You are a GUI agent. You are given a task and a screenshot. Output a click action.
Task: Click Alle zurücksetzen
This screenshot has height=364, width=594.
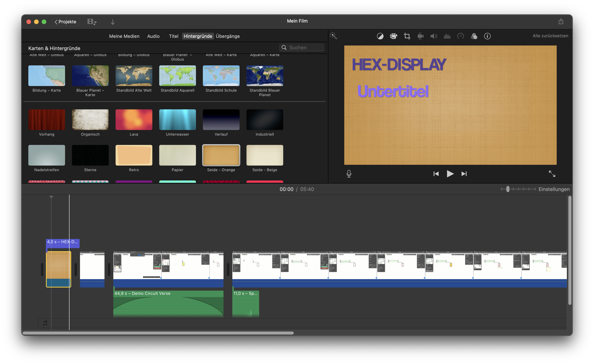pos(550,36)
